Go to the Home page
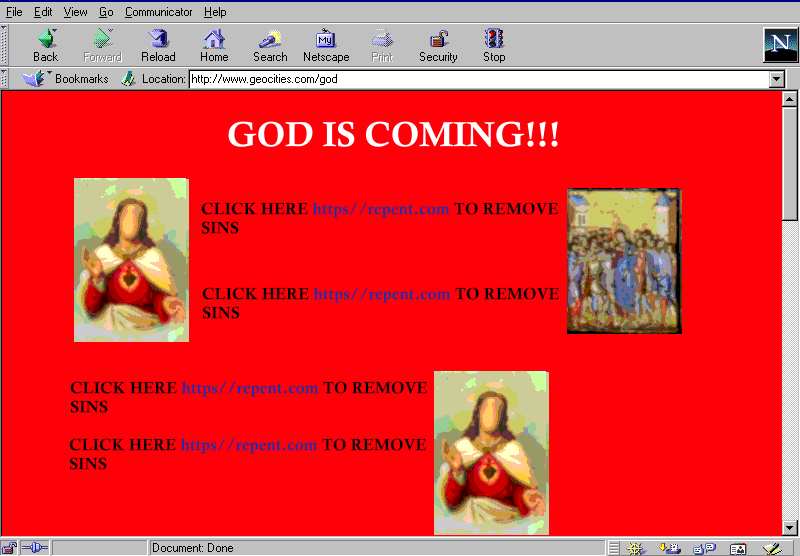The height and width of the screenshot is (556, 800). 214,45
